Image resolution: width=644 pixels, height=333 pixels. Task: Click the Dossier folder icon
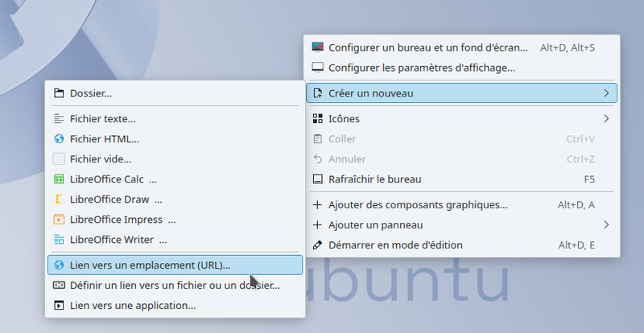(58, 93)
